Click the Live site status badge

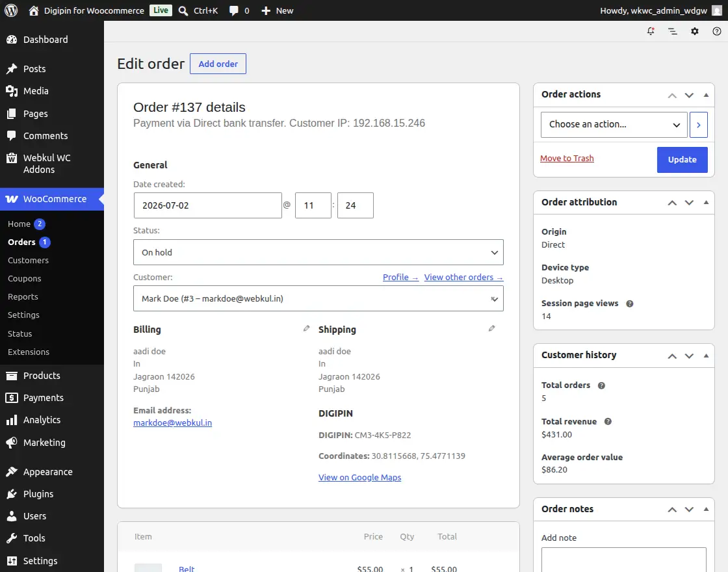[161, 10]
